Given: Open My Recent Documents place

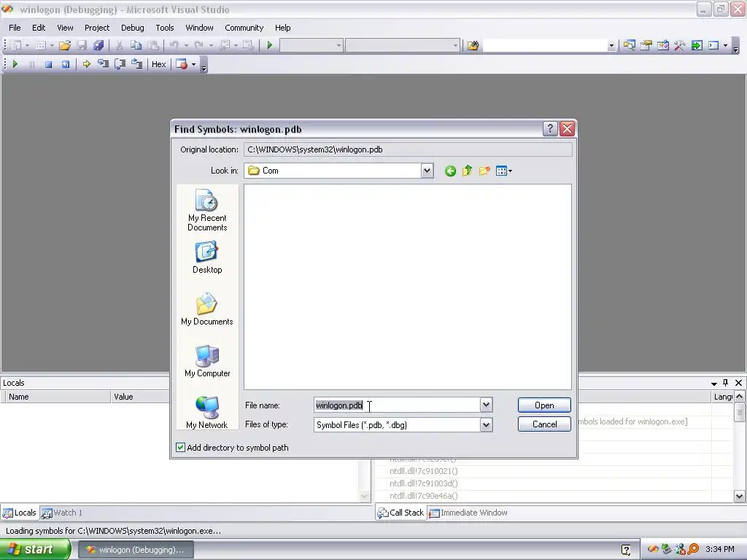Looking at the screenshot, I should (x=206, y=210).
